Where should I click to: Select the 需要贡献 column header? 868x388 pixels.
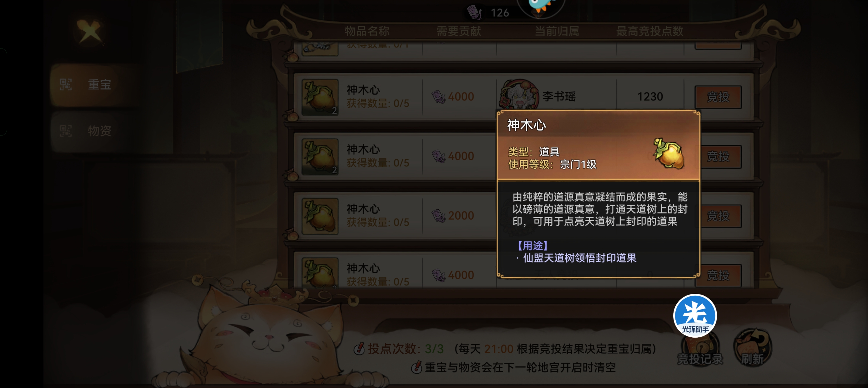tap(459, 31)
